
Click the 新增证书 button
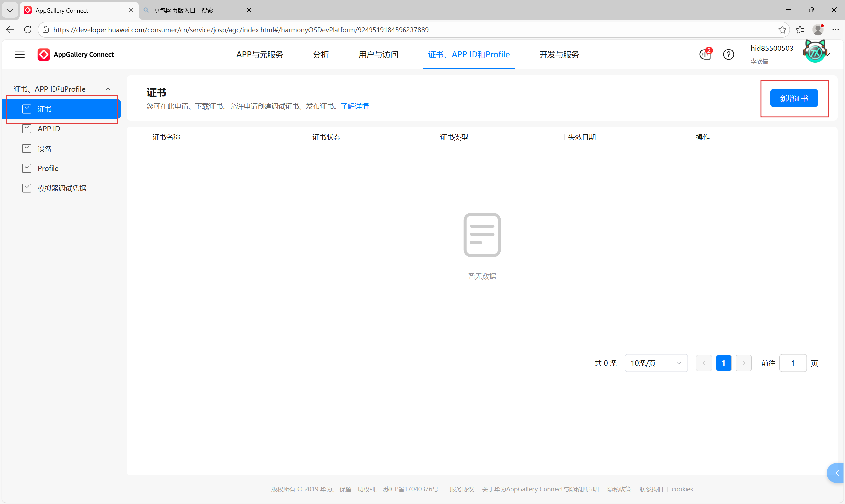(794, 98)
